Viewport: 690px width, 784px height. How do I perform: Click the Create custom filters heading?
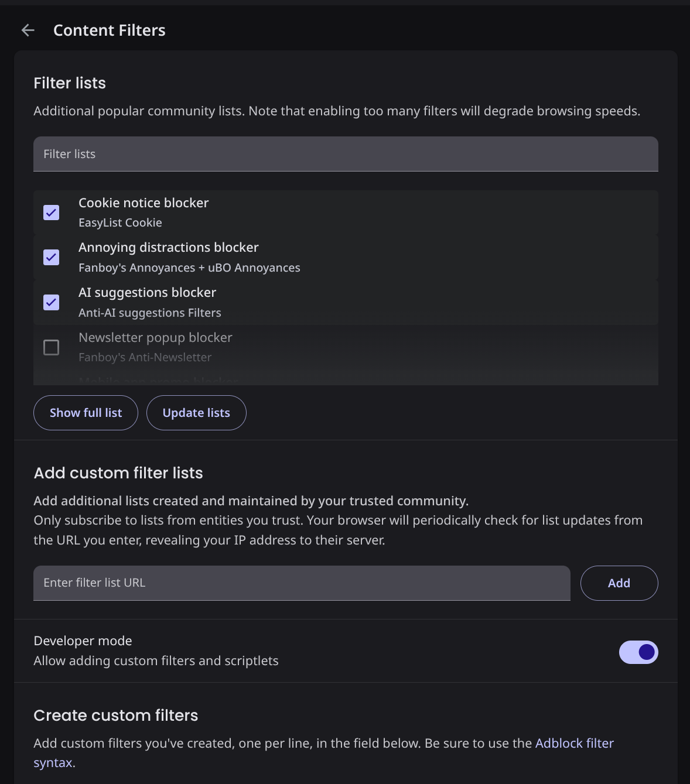click(x=116, y=715)
